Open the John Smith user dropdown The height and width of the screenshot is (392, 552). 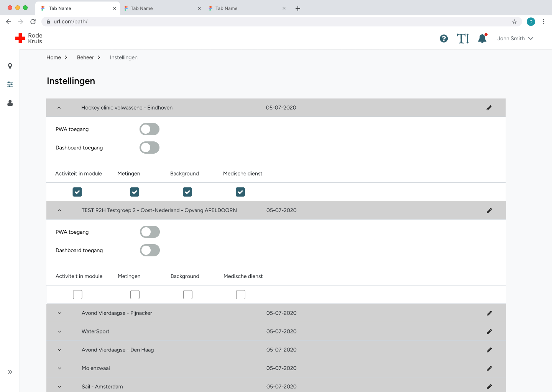tap(515, 38)
